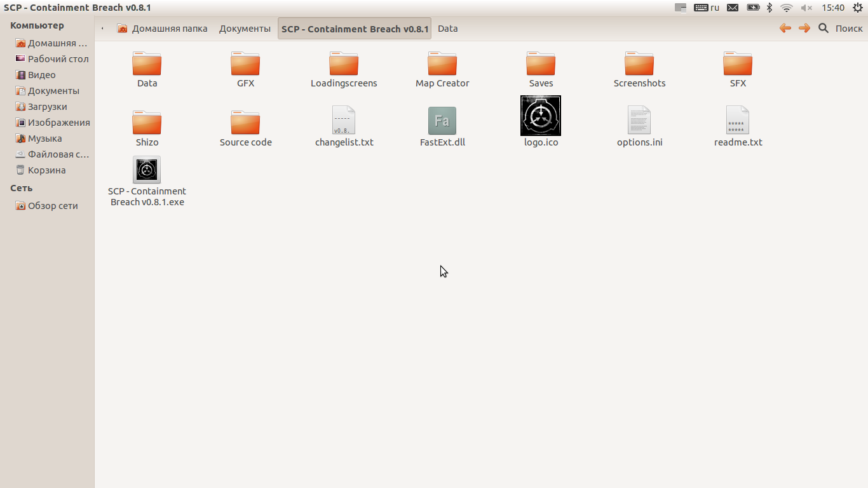Image resolution: width=868 pixels, height=488 pixels.
Task: Select the changelist.txt file icon
Action: [344, 121]
